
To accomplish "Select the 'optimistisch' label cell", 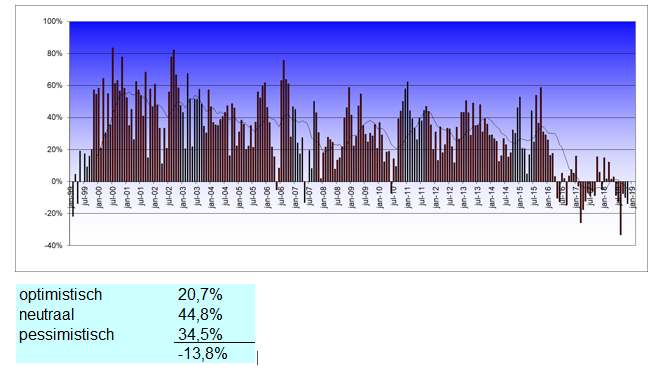I will click(x=61, y=295).
